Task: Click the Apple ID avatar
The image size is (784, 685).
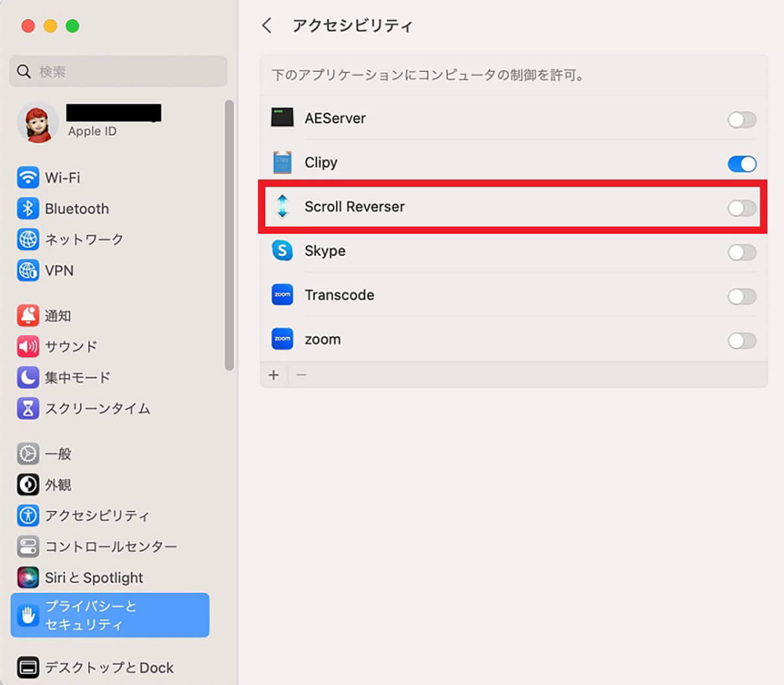Action: 38,123
